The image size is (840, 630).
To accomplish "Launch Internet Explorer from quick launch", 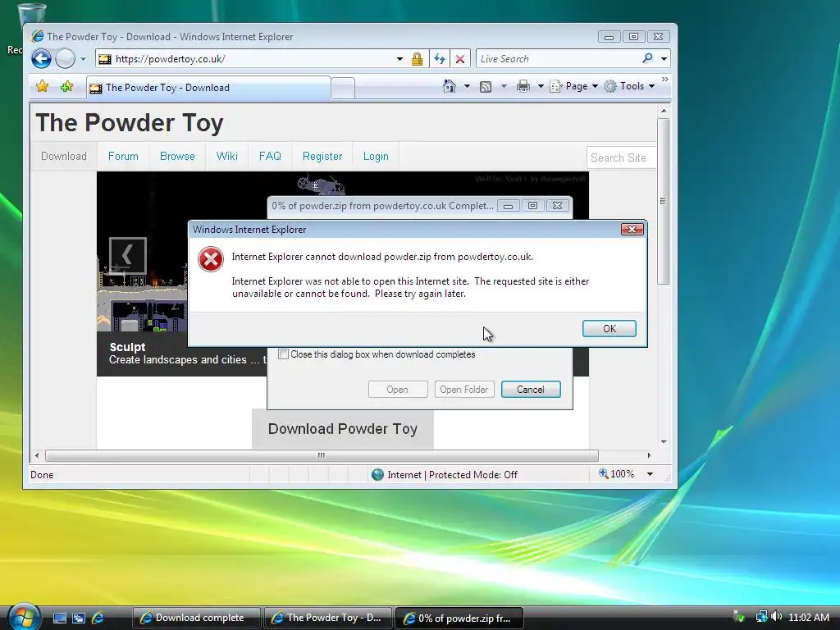I will (x=98, y=619).
